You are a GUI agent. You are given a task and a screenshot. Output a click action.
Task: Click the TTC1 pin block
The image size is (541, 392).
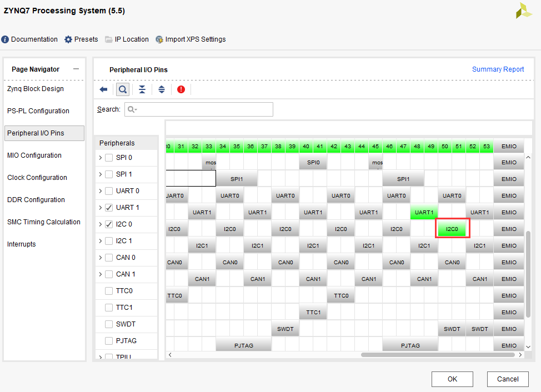[313, 313]
